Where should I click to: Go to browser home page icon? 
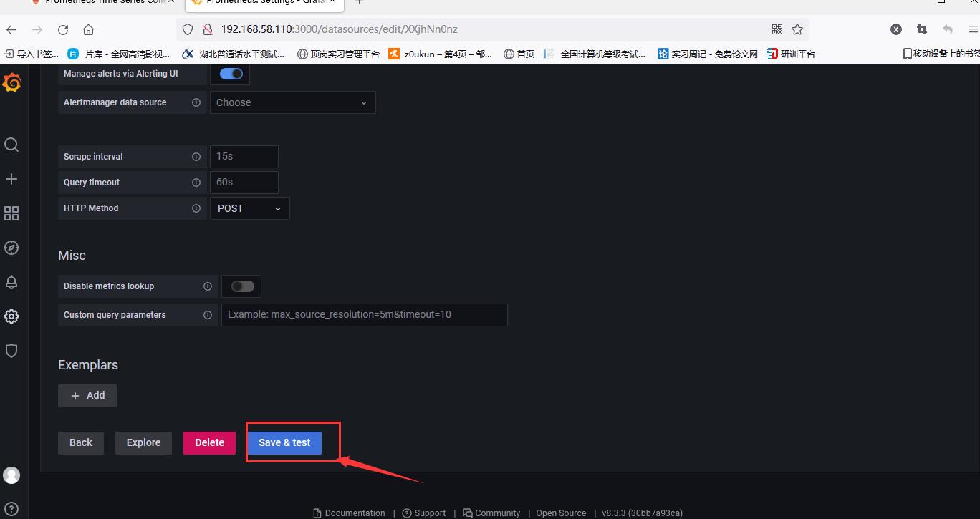[x=88, y=29]
